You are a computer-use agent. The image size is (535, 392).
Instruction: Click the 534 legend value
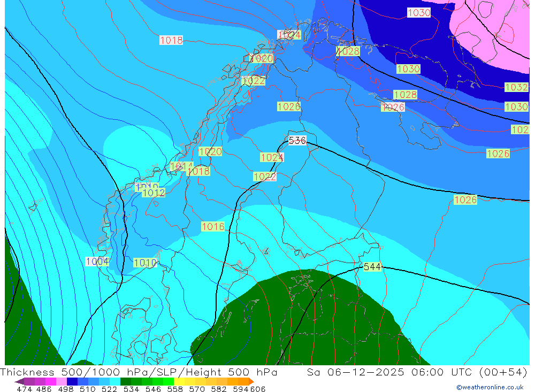click(131, 389)
